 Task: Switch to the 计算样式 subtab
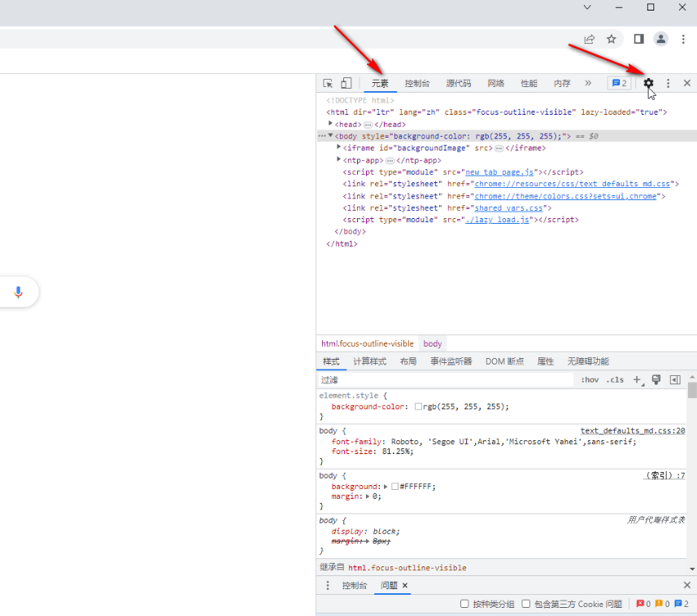pyautogui.click(x=370, y=361)
